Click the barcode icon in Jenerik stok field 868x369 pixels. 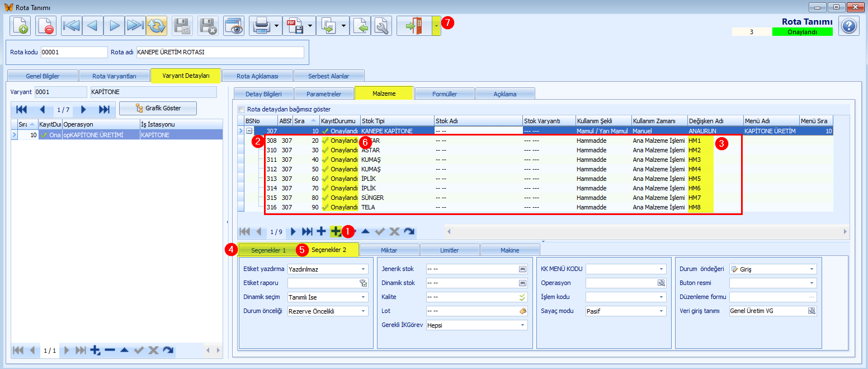523,269
